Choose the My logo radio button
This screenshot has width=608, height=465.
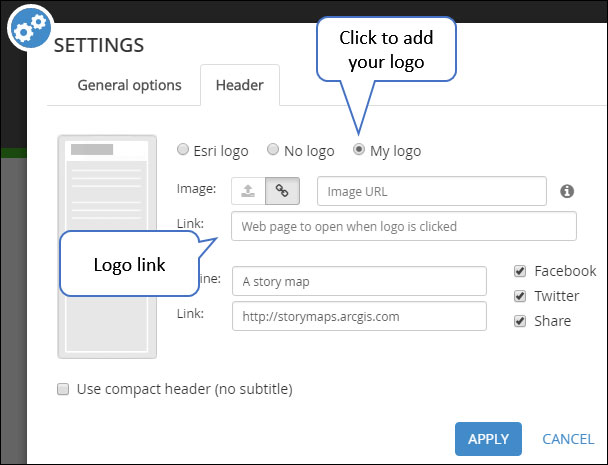point(359,151)
